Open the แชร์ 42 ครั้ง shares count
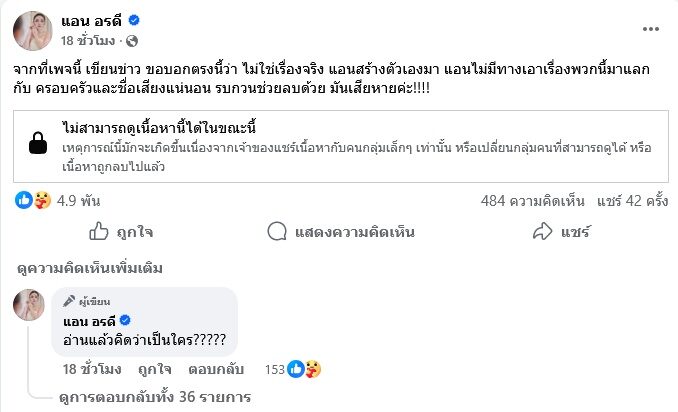 click(632, 200)
